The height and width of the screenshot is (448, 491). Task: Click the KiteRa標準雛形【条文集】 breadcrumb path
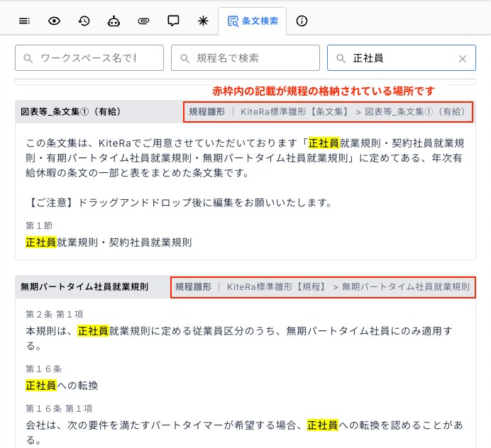coord(294,112)
